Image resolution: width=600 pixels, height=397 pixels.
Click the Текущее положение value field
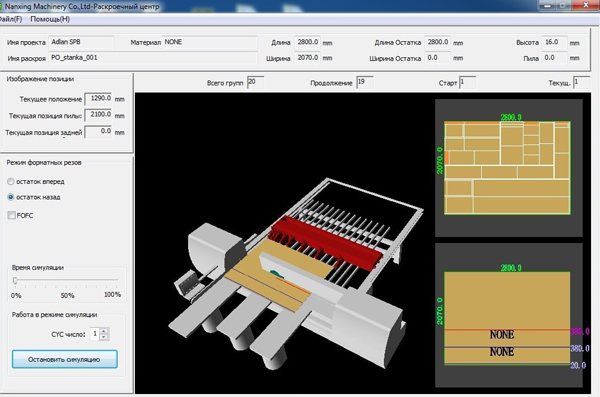[x=98, y=99]
